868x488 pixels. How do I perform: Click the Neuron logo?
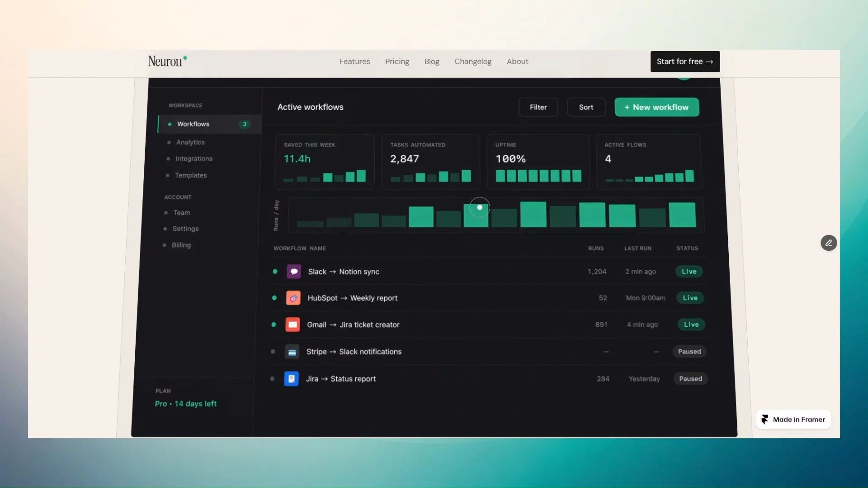pos(167,61)
